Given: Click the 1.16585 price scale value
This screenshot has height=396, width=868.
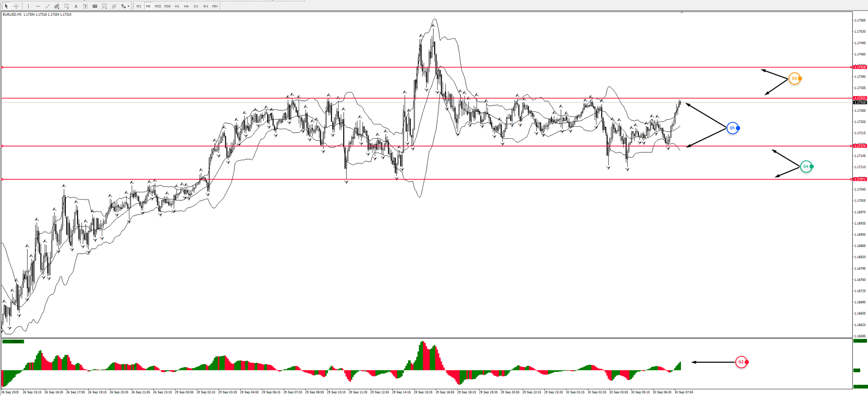Looking at the screenshot, I should [x=860, y=336].
